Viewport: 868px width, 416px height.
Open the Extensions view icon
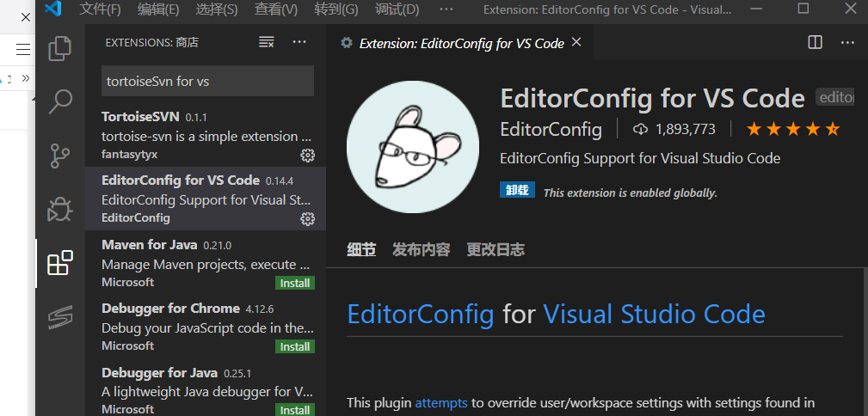[59, 263]
